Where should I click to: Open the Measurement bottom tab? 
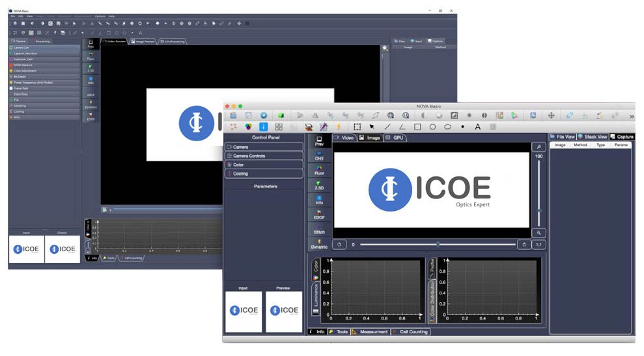[x=370, y=331]
